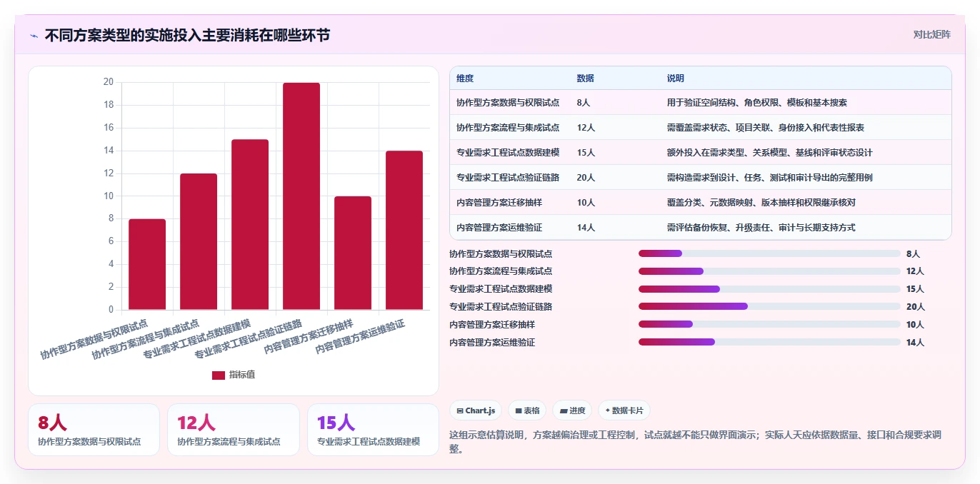980x484 pixels.
Task: Click the 专业需求工程试点数据建模 bar in chart
Action: pyautogui.click(x=250, y=224)
